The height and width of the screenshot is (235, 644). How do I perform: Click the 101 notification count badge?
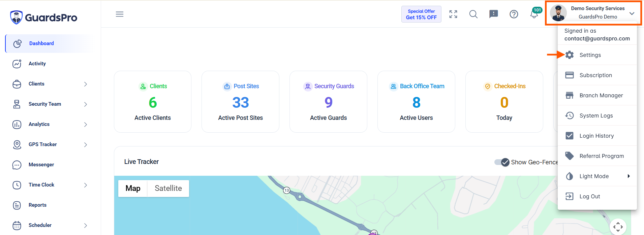pyautogui.click(x=537, y=10)
